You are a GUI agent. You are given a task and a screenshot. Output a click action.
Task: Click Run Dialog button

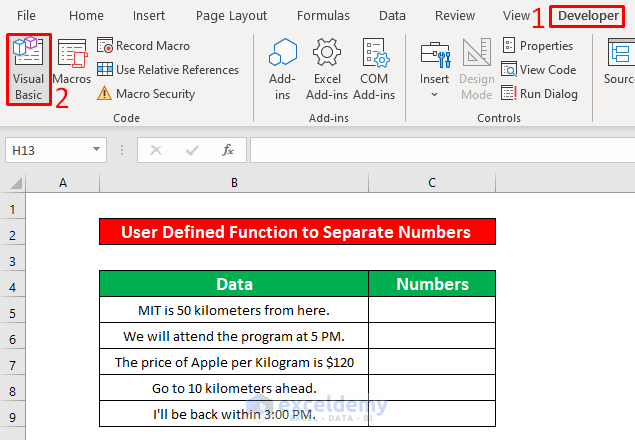tap(539, 94)
